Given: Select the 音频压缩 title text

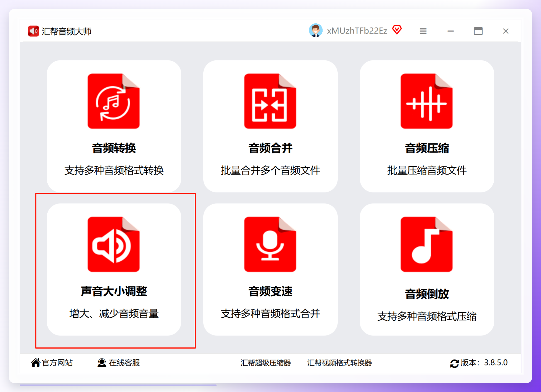Looking at the screenshot, I should click(427, 148).
